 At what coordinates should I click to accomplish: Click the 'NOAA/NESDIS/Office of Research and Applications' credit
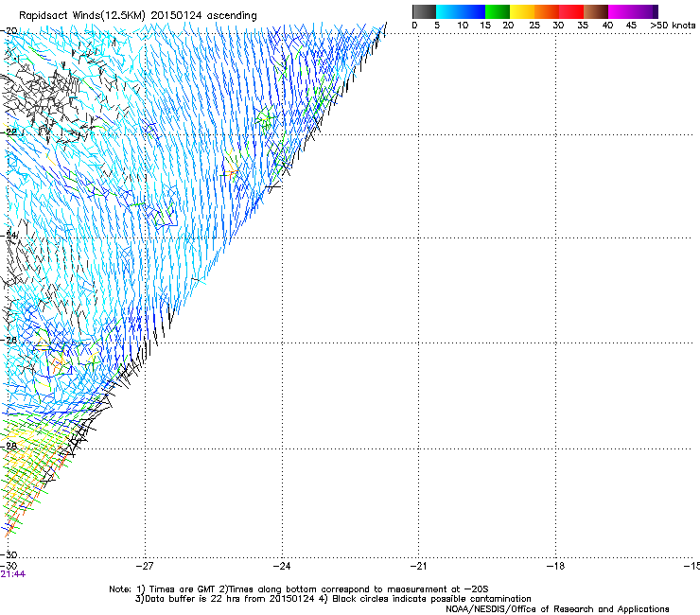557,609
